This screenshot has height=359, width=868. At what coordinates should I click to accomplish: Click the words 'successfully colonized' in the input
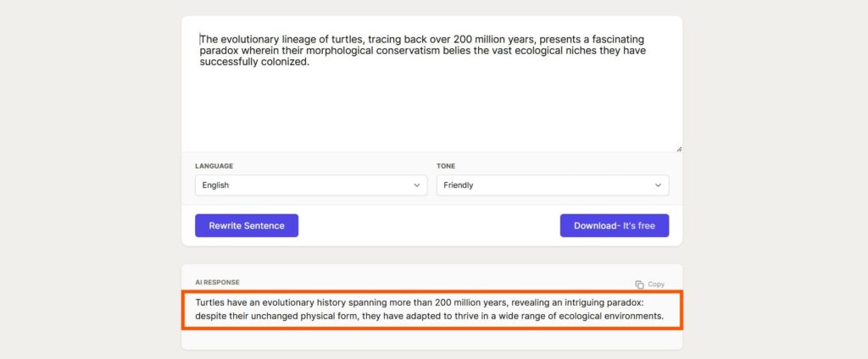tap(254, 62)
